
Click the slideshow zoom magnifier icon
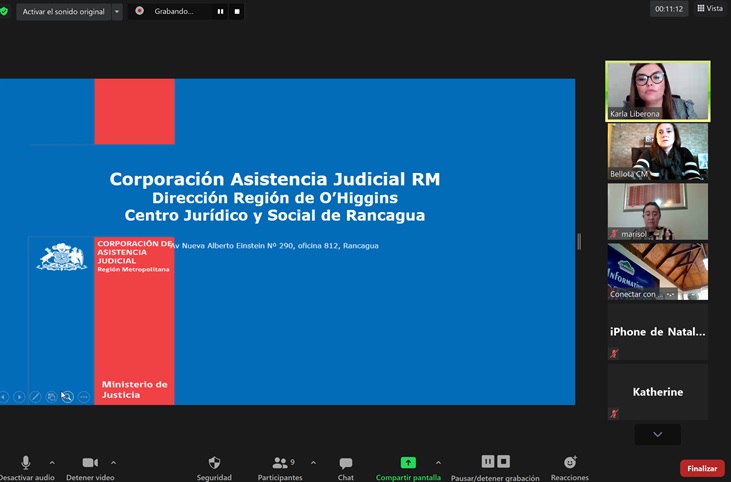[x=68, y=397]
